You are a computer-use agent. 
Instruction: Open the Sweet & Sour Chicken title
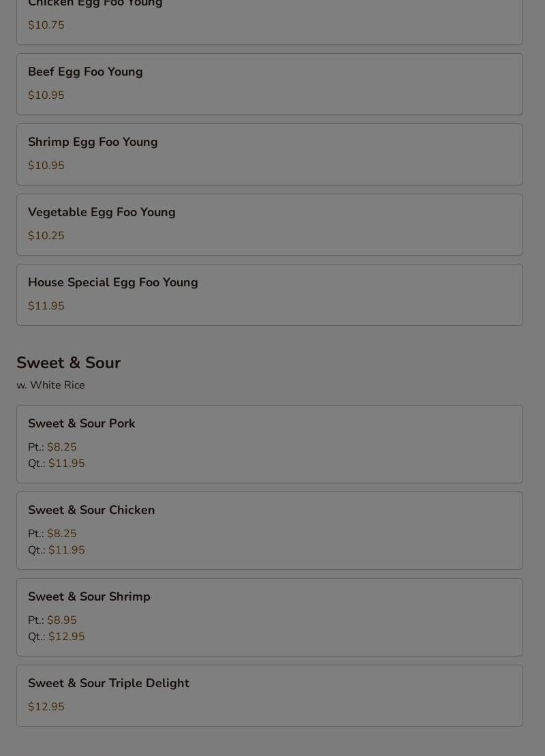coord(91,510)
